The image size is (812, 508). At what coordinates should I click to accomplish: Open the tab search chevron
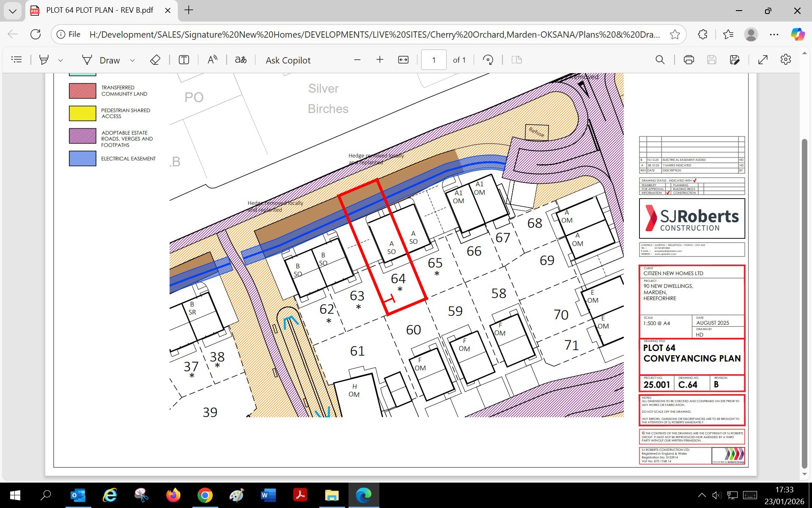[12, 11]
